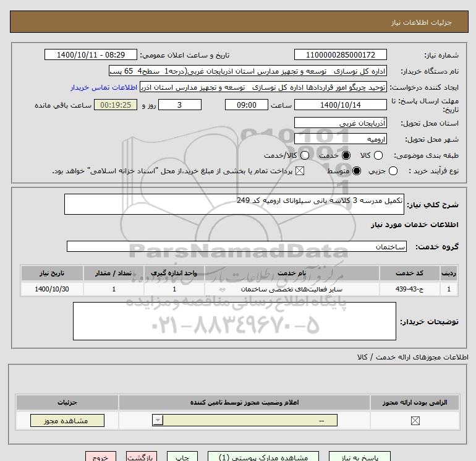Click the response deadline date 1400/10/14
Viewport: 476px width, 461px height.
click(x=340, y=105)
